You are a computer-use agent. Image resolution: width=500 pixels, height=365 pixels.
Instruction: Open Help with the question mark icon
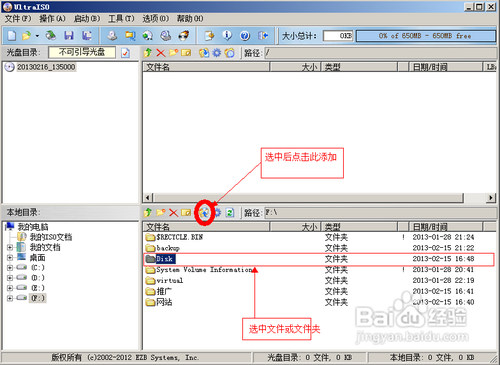point(245,35)
